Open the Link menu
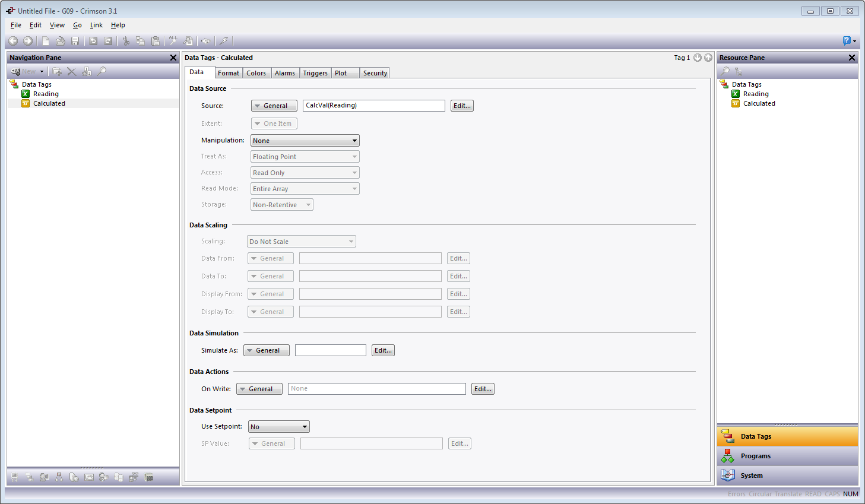 pos(96,25)
